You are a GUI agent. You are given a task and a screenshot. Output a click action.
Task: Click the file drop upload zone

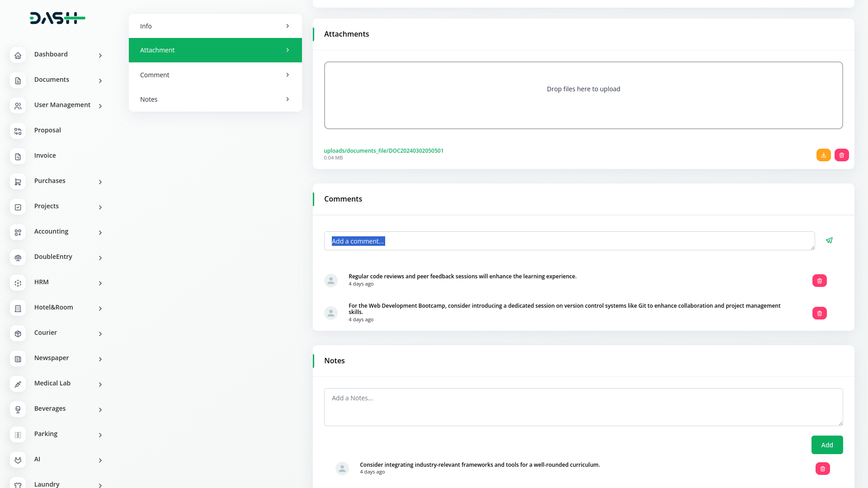[x=583, y=95]
